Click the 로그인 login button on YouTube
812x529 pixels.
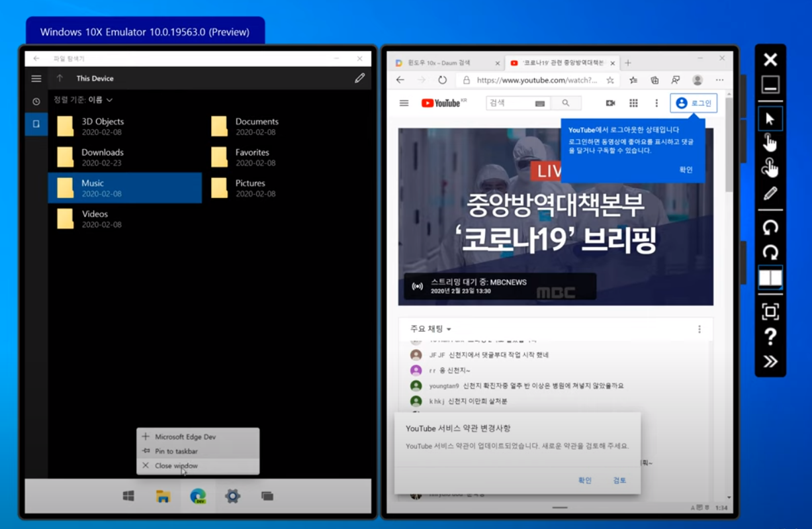pos(694,103)
